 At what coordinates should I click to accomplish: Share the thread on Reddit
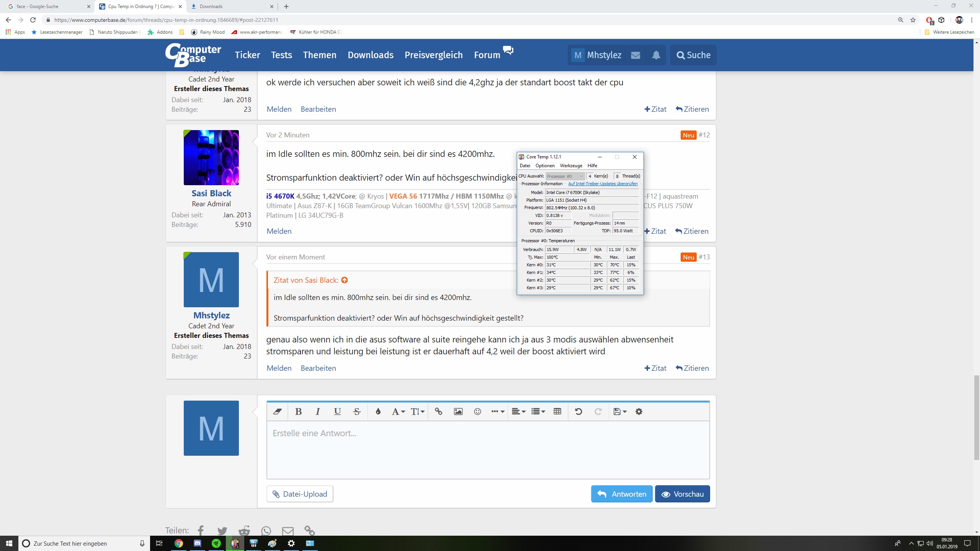244,531
